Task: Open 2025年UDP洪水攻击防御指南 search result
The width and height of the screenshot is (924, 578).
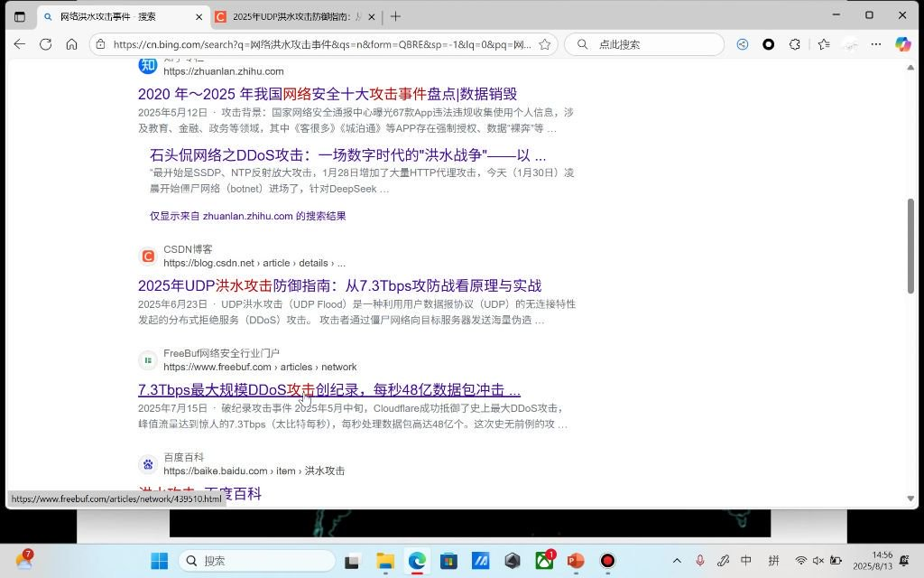Action: [340, 286]
